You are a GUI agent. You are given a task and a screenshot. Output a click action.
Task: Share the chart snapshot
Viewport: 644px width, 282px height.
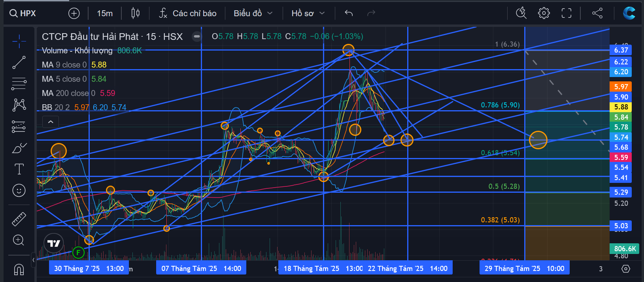click(597, 13)
